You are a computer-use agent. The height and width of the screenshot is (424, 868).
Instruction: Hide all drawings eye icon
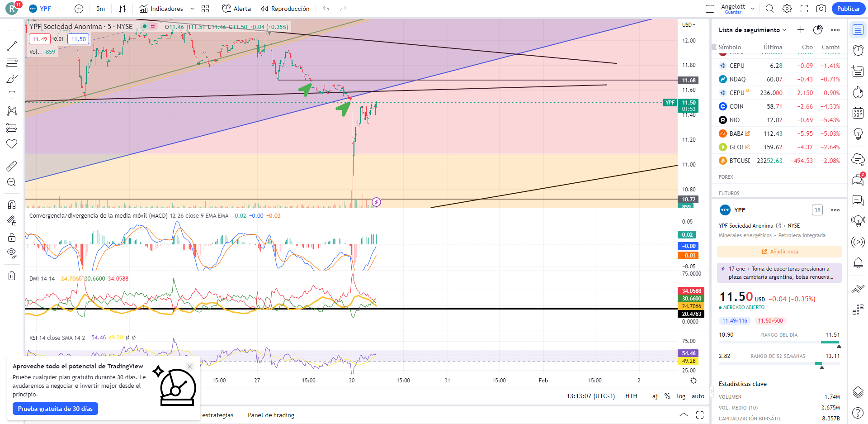pos(12,253)
